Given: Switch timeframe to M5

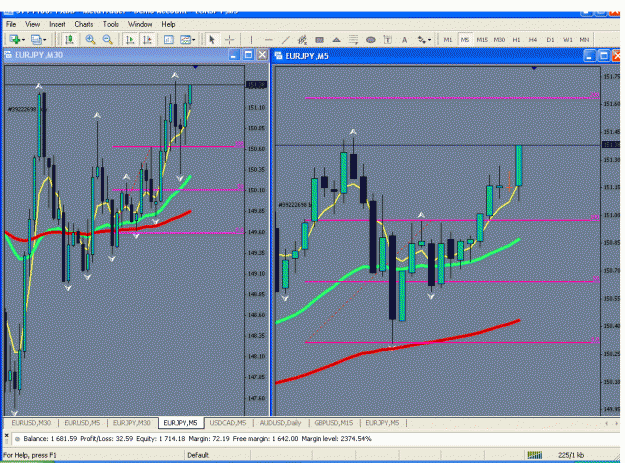Looking at the screenshot, I should [x=465, y=39].
